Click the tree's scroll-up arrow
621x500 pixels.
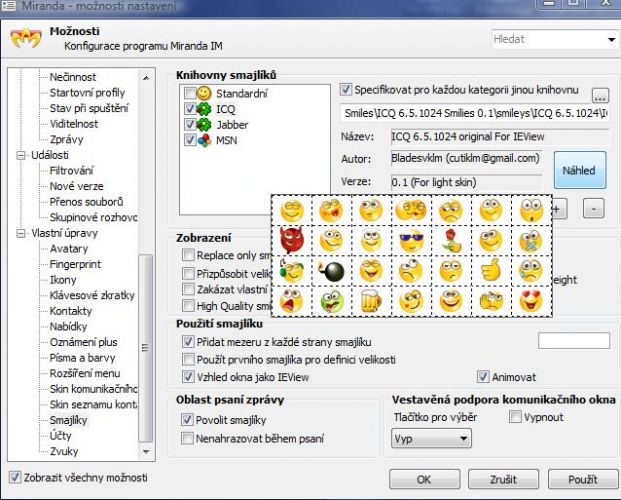(146, 78)
